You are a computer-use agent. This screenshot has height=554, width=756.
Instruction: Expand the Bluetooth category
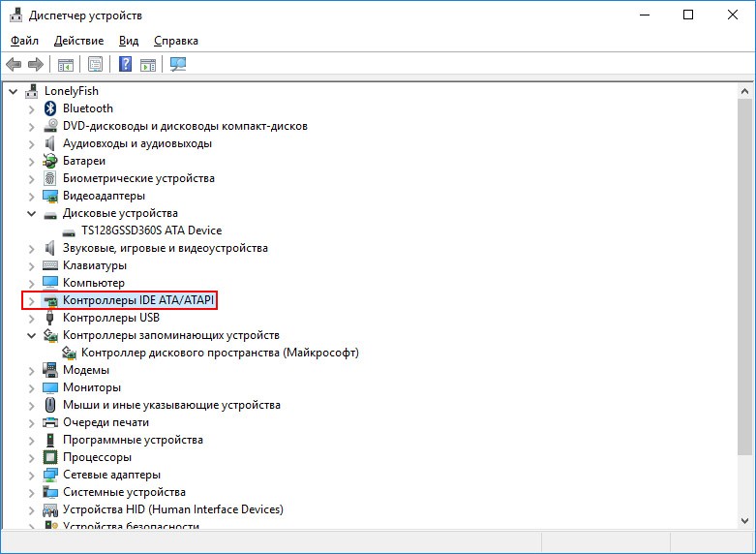pyautogui.click(x=31, y=109)
